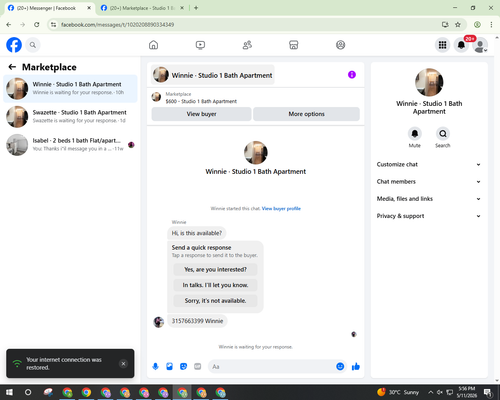500x400 pixels.
Task: Open taskbar clock showing 5:56 PM
Action: (x=467, y=392)
